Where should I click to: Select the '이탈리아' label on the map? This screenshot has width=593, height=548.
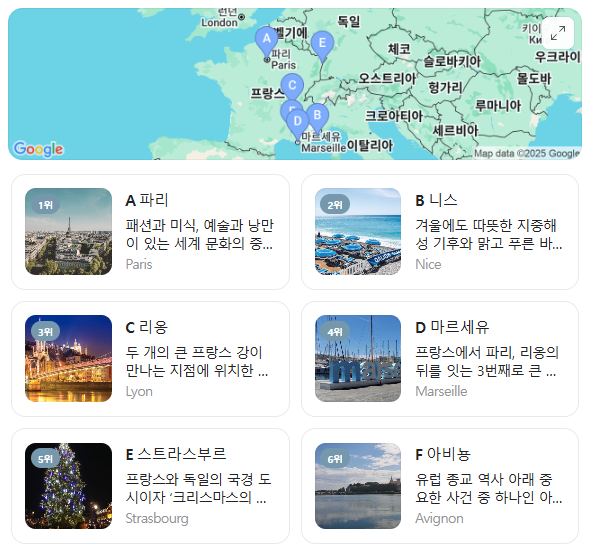[x=370, y=145]
